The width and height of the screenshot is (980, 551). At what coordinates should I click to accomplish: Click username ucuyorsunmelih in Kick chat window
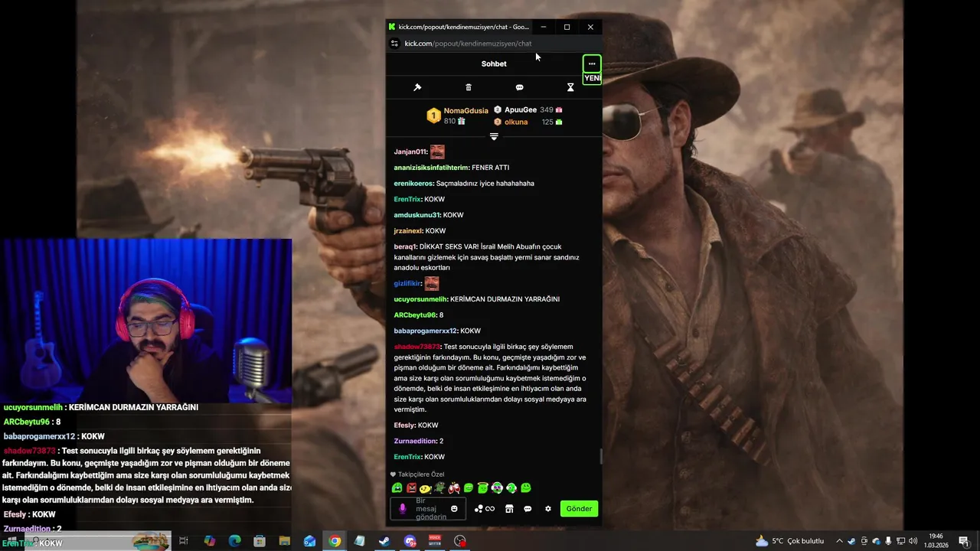421,299
